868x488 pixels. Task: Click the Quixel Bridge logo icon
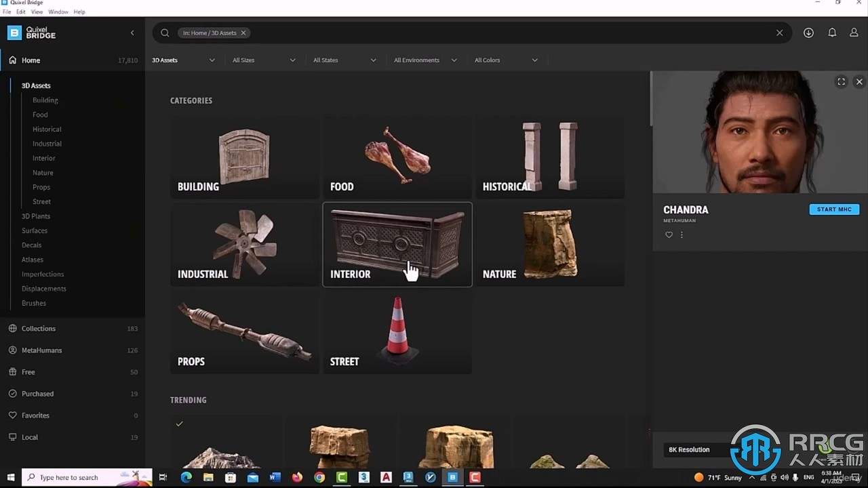(14, 33)
